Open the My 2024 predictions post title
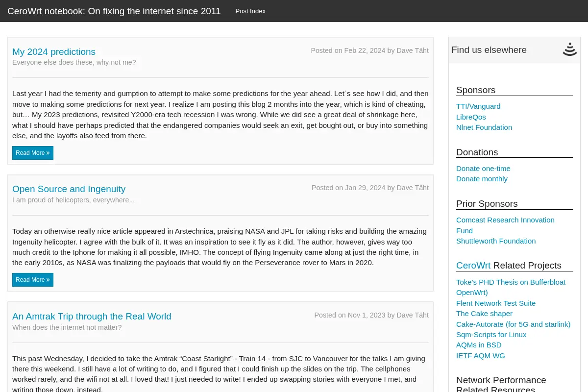Screen dimensions: 588x392 (x=54, y=51)
